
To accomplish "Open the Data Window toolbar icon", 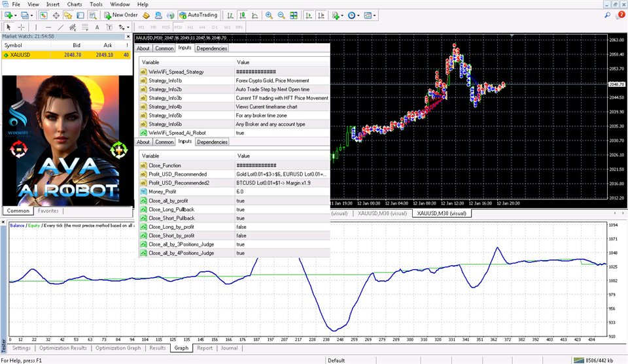I will pyautogui.click(x=56, y=15).
